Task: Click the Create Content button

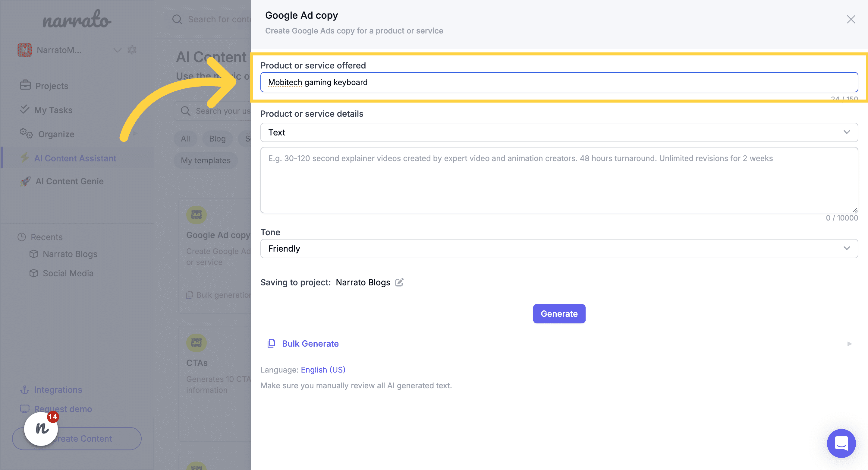Action: coord(77,438)
